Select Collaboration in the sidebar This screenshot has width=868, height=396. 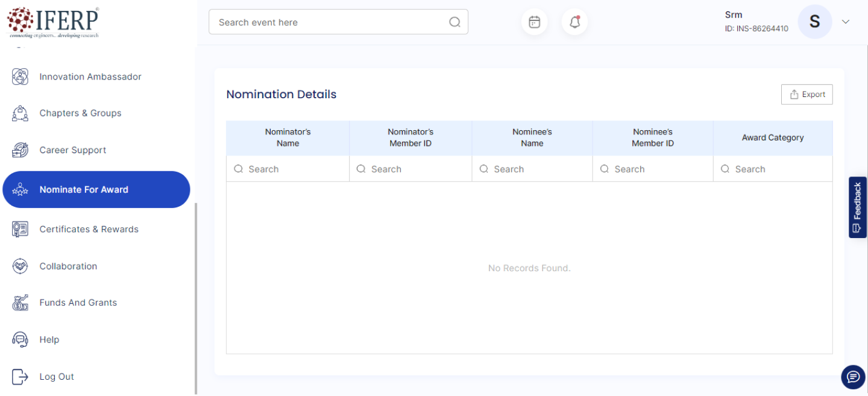click(x=68, y=266)
